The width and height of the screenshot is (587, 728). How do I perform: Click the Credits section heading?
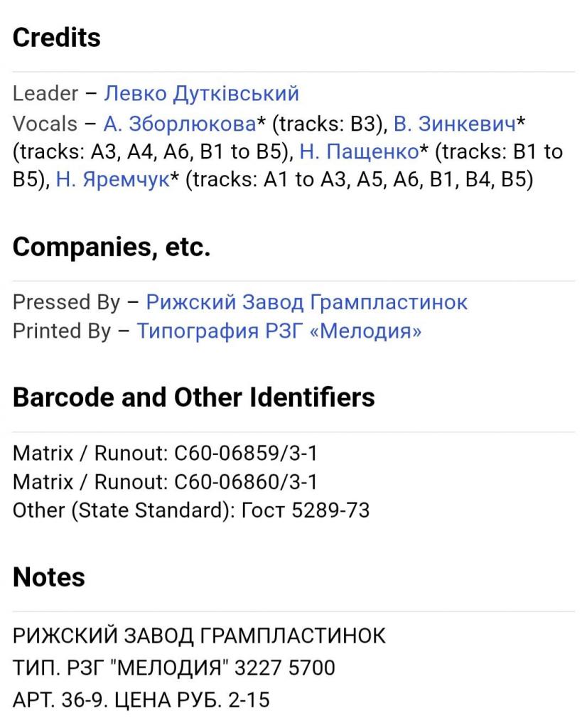[x=57, y=38]
